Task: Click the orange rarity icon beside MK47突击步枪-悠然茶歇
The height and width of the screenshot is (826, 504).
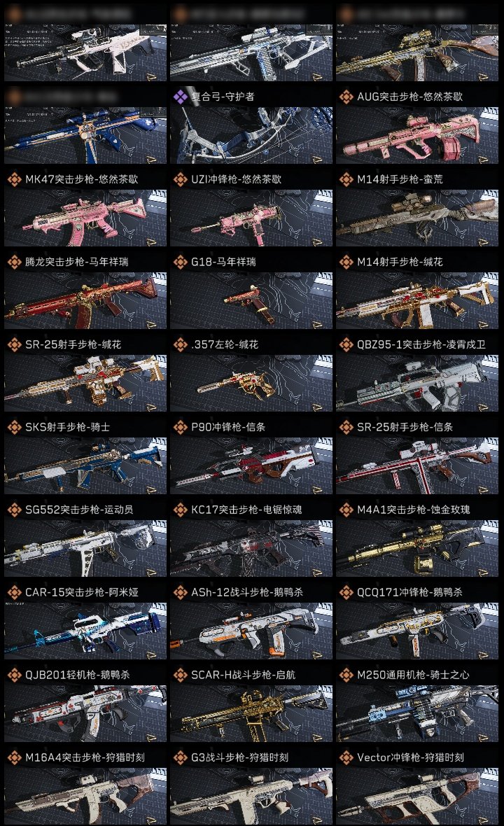Action: [14, 179]
